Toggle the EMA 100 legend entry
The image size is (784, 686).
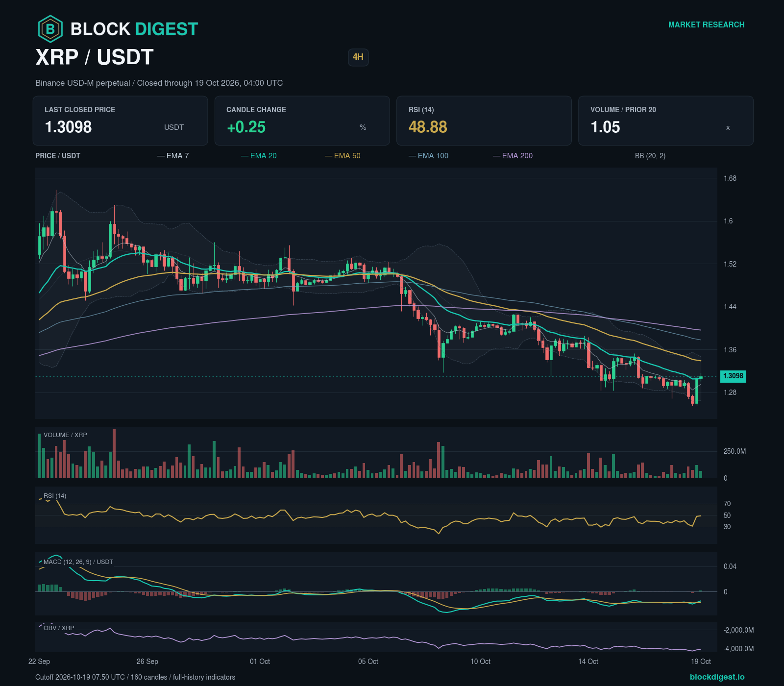click(428, 156)
